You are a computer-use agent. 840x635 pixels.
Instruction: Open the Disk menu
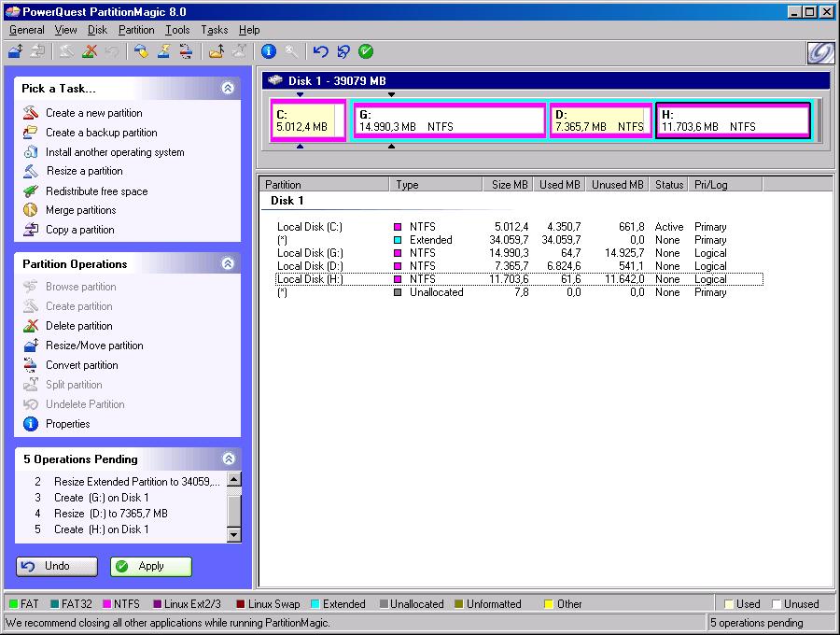(97, 30)
